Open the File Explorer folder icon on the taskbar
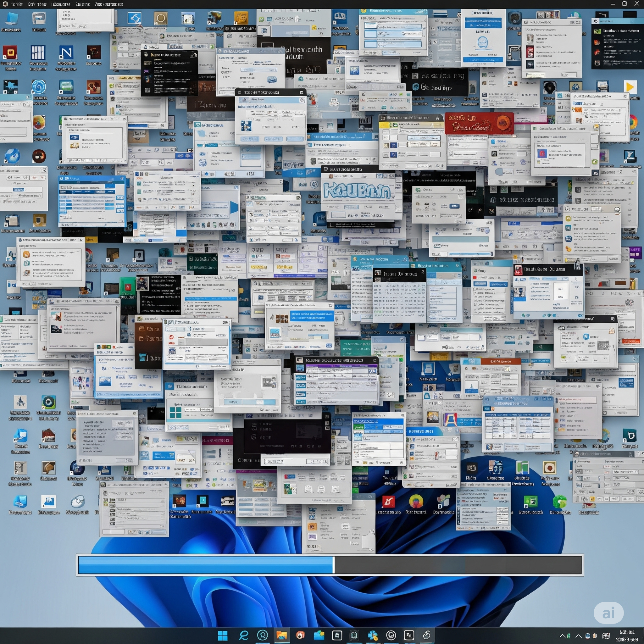The image size is (644, 644). click(281, 635)
